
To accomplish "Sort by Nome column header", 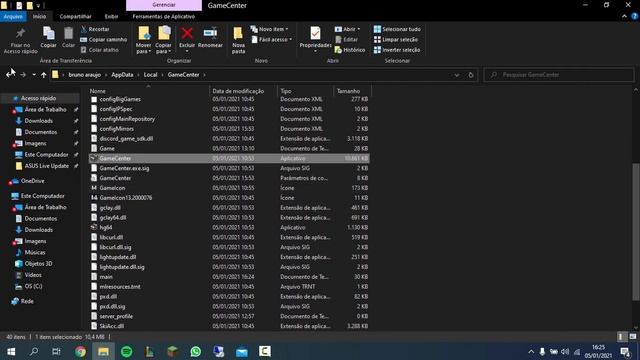I will (x=98, y=91).
